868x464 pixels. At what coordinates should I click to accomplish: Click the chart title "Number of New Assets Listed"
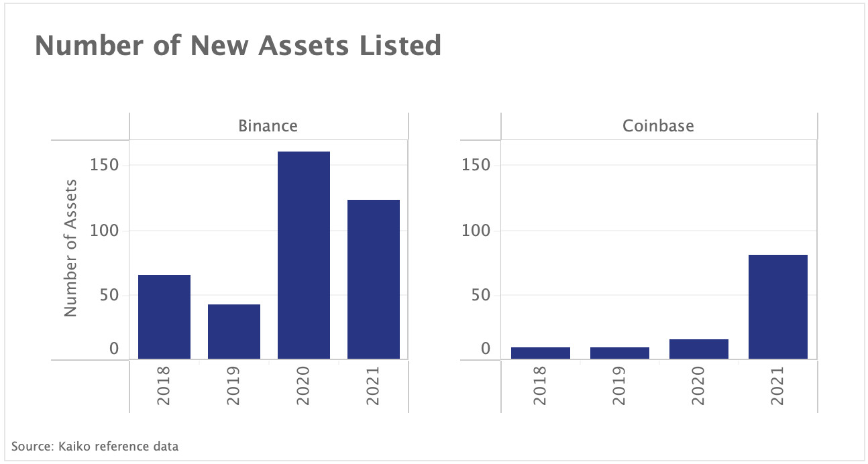point(238,46)
